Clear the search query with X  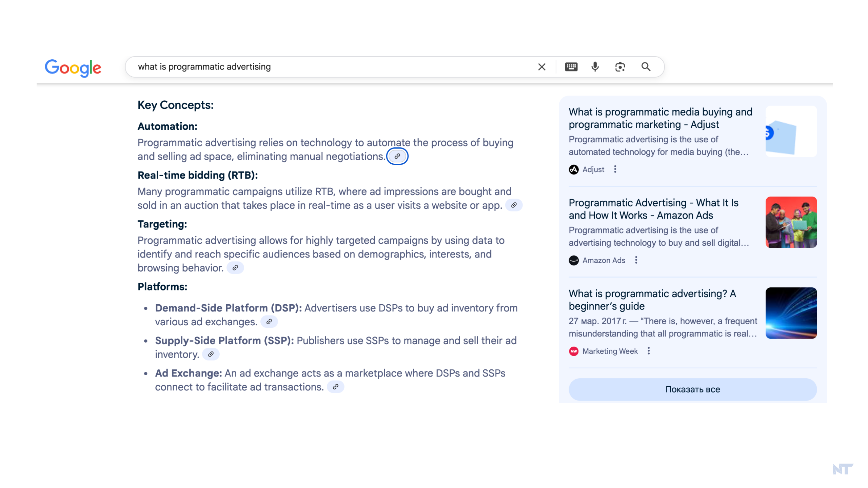(x=541, y=67)
